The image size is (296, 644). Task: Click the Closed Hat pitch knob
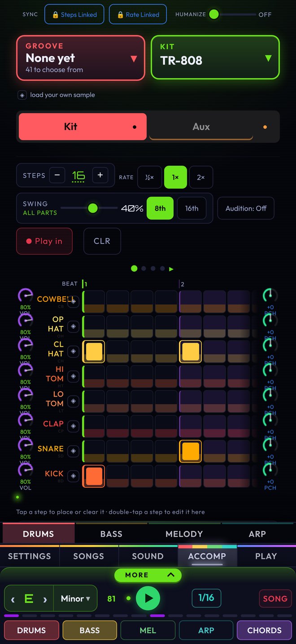270,346
